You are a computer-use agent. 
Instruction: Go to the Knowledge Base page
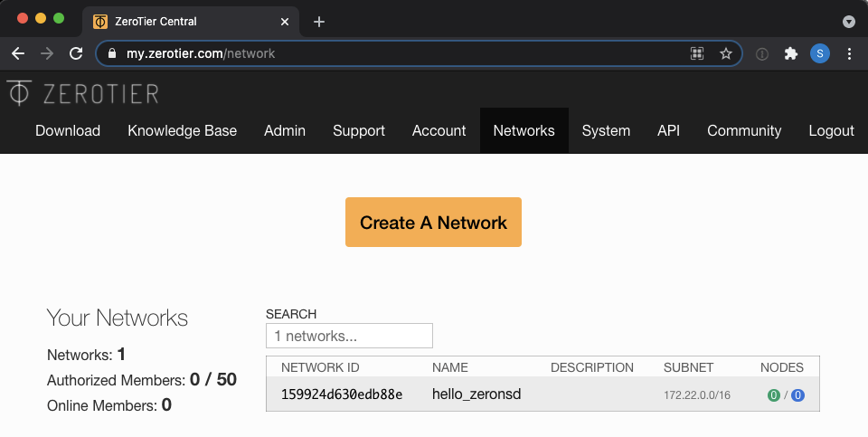182,130
